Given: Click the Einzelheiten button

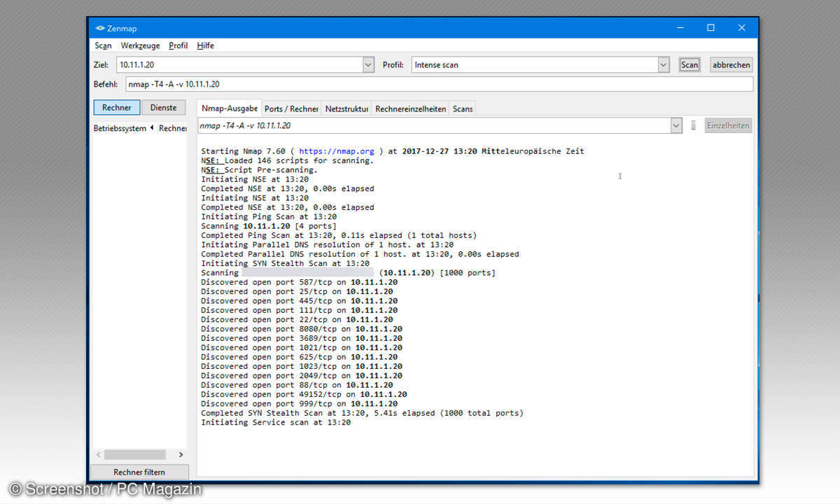Looking at the screenshot, I should pos(728,126).
